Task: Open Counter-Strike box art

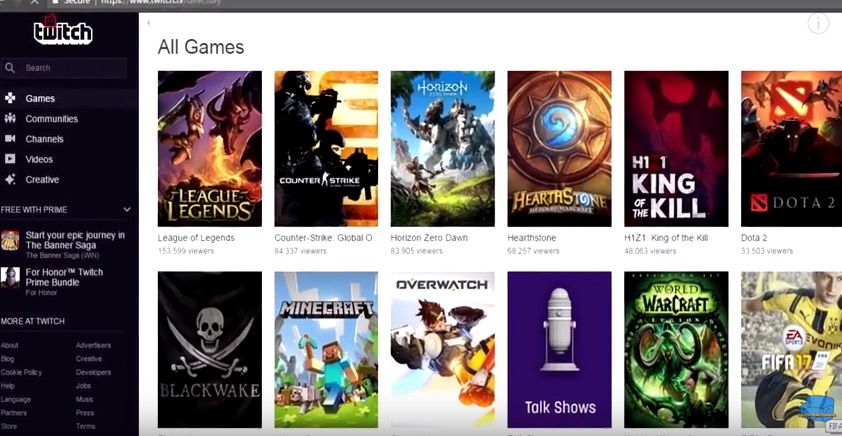Action: 326,149
